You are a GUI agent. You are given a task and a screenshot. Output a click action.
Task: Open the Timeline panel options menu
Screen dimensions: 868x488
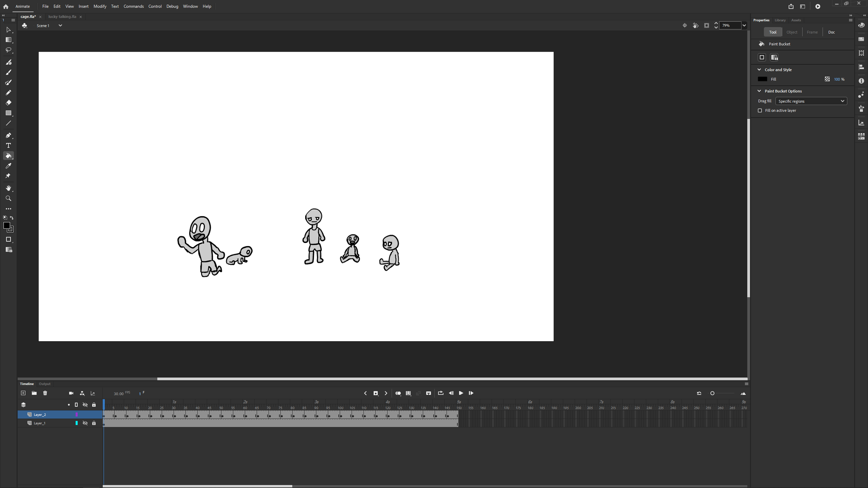746,384
